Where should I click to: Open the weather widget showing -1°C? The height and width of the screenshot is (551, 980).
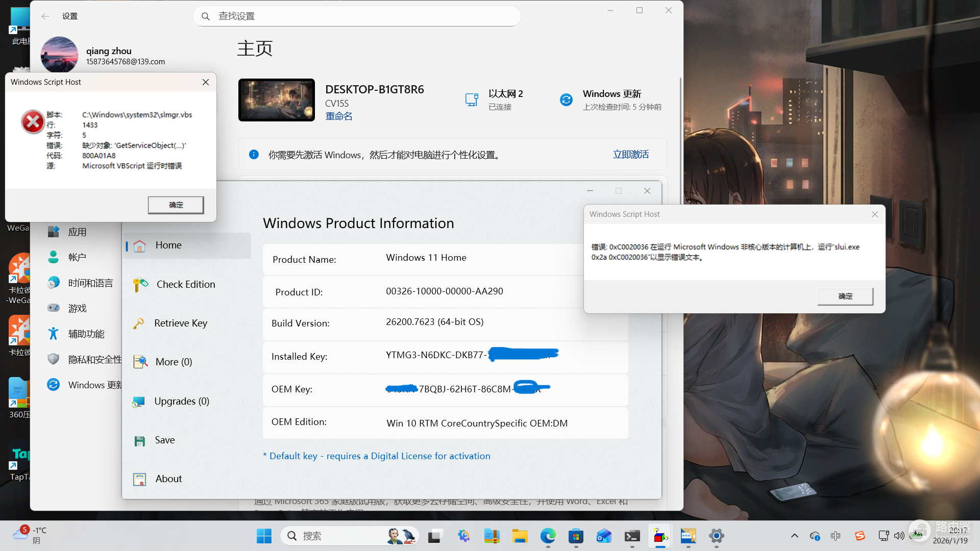(x=30, y=536)
